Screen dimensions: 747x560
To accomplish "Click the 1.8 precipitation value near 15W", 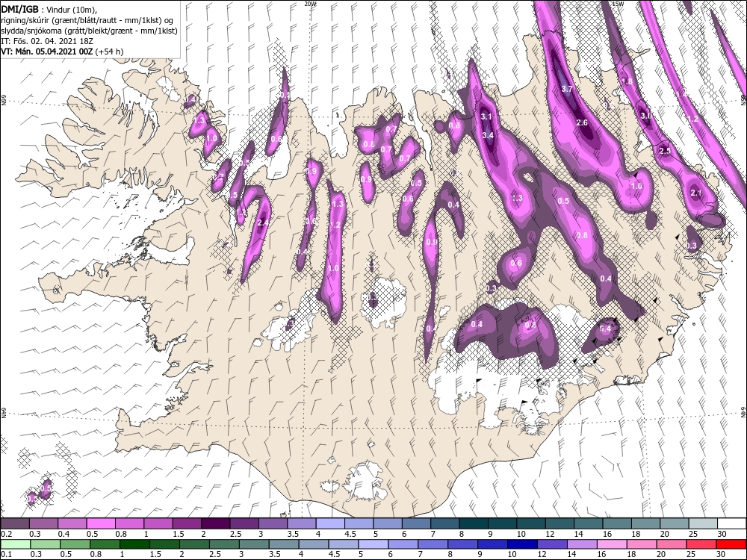I will click(x=627, y=81).
